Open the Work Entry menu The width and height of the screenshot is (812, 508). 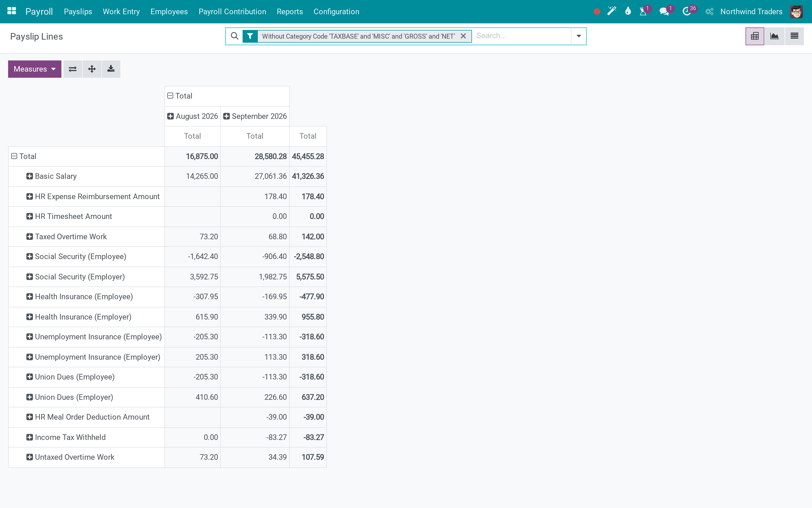click(121, 11)
